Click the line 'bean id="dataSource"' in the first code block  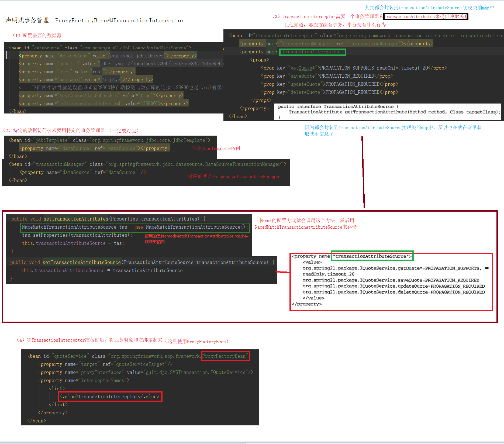pyautogui.click(x=100, y=48)
